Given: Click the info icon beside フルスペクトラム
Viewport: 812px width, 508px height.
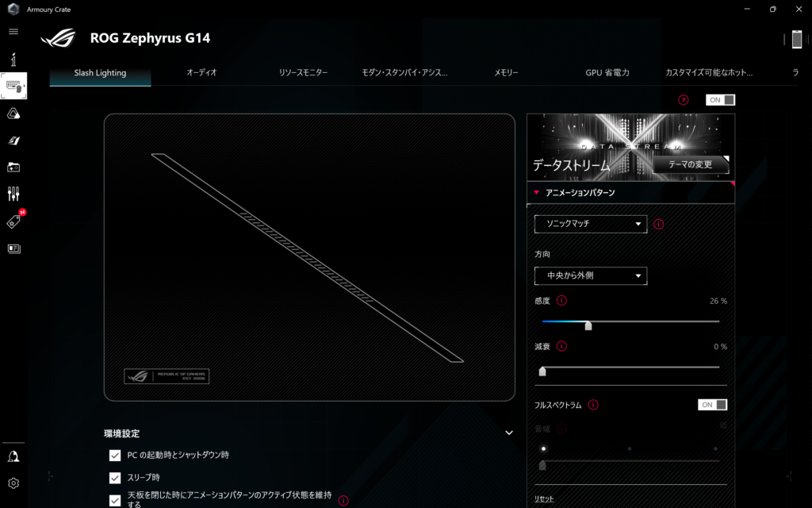Looking at the screenshot, I should tap(593, 405).
